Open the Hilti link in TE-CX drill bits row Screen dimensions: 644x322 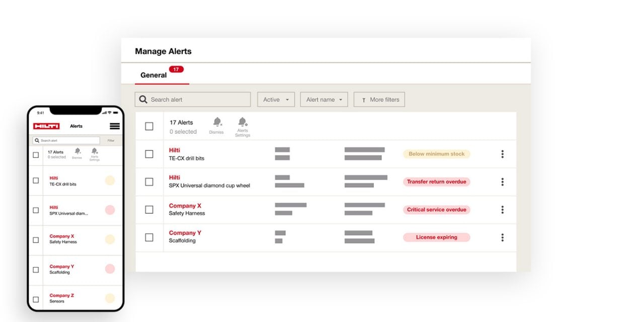(175, 150)
